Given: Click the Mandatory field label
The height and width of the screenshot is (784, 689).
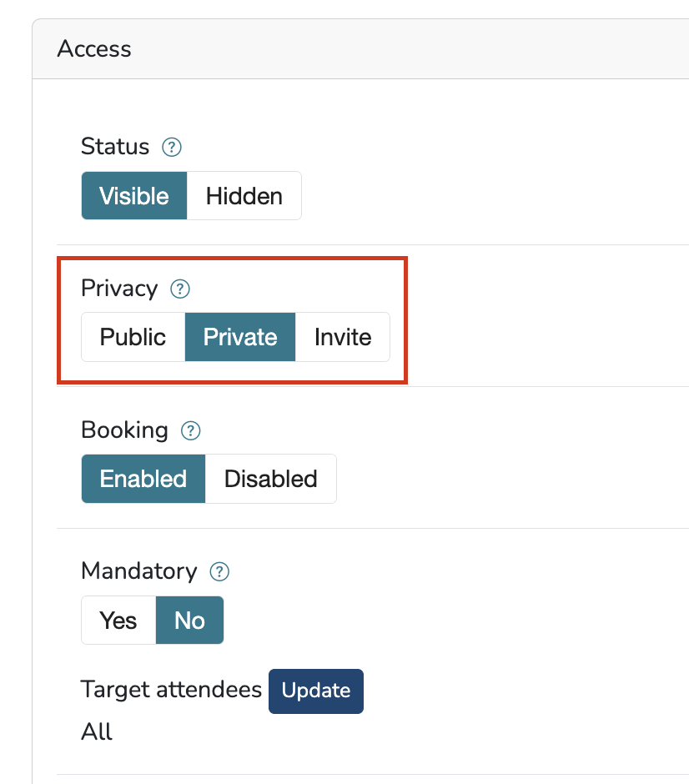Looking at the screenshot, I should [138, 571].
